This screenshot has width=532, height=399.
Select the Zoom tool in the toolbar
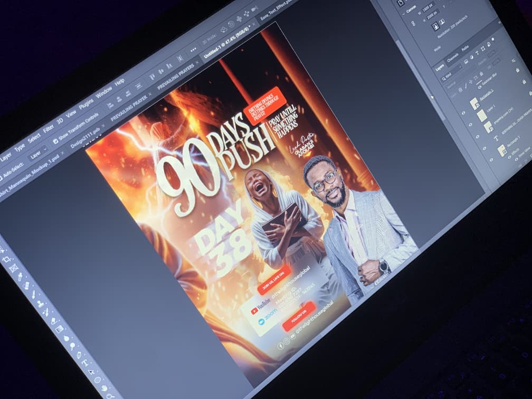(x=110, y=397)
